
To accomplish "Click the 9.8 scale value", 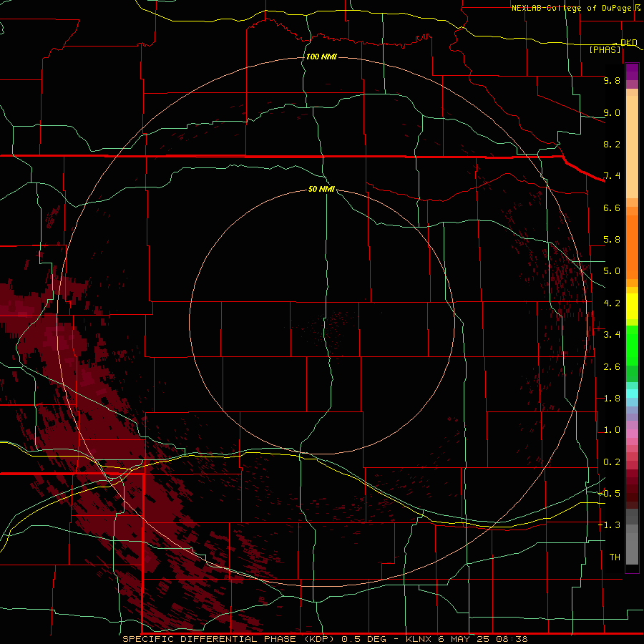I will click(612, 80).
